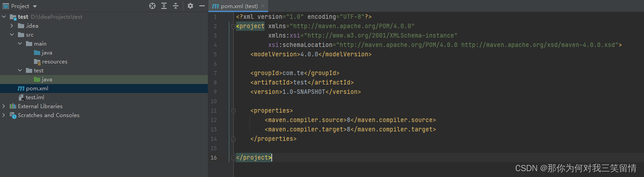The height and width of the screenshot is (177, 644).
Task: Click the Maven icon beside pom.xml in tree
Action: point(21,88)
